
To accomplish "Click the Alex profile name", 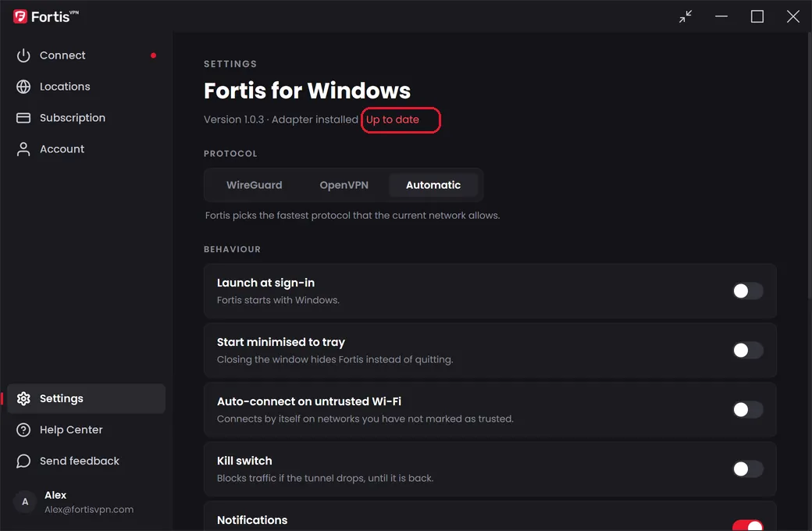I will (55, 495).
